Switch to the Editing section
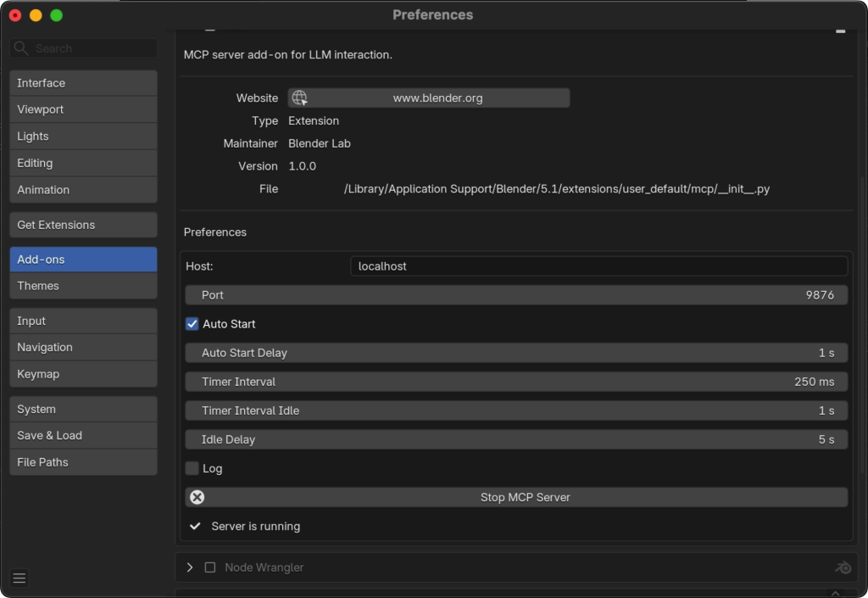 click(x=84, y=163)
